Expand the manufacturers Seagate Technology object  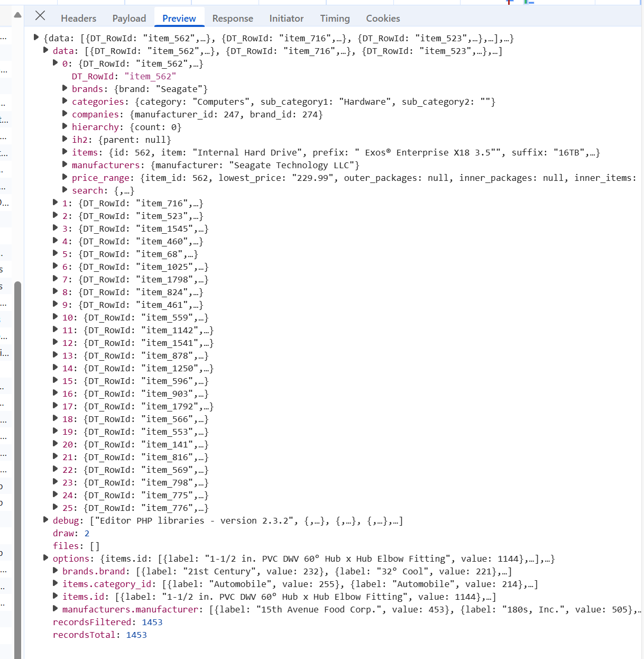click(x=65, y=164)
